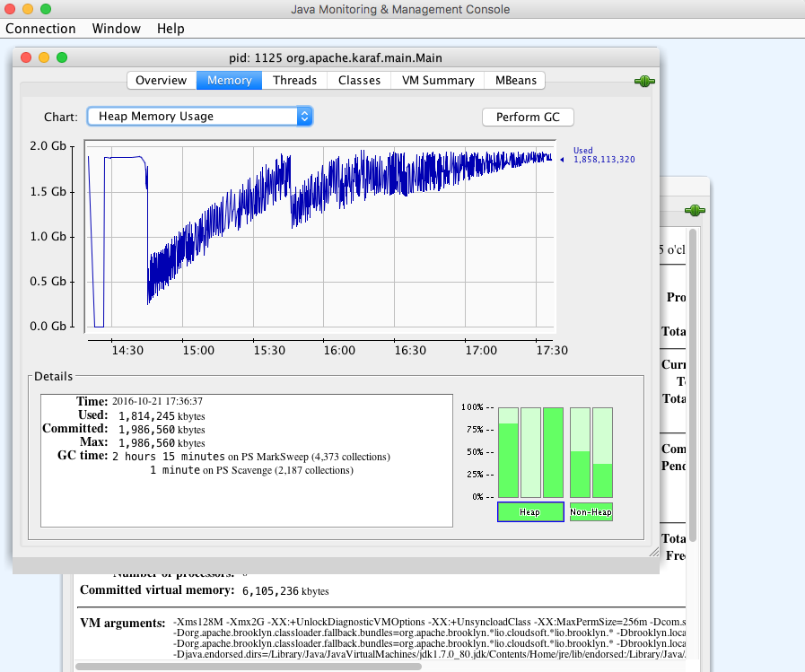Click the window resize grip of pid window
805x672 pixels.
pyautogui.click(x=653, y=553)
